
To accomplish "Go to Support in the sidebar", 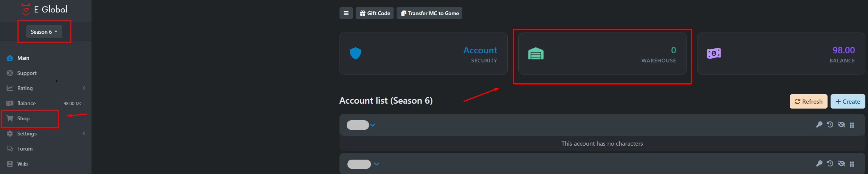I will pyautogui.click(x=27, y=73).
